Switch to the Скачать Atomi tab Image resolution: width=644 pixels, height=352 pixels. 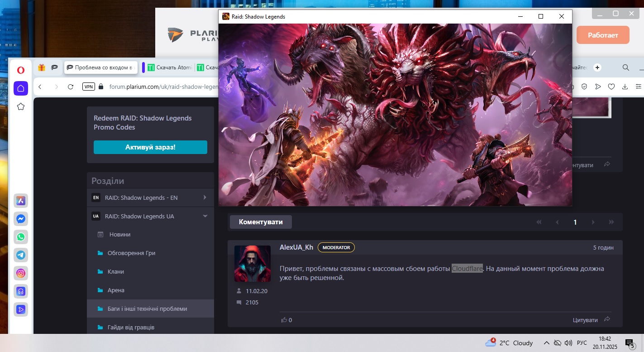[x=169, y=68]
